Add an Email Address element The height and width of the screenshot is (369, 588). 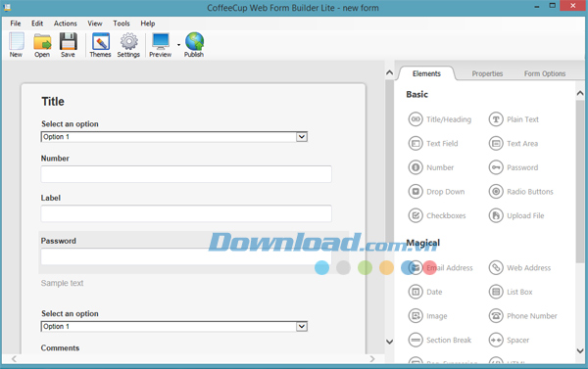coord(440,268)
